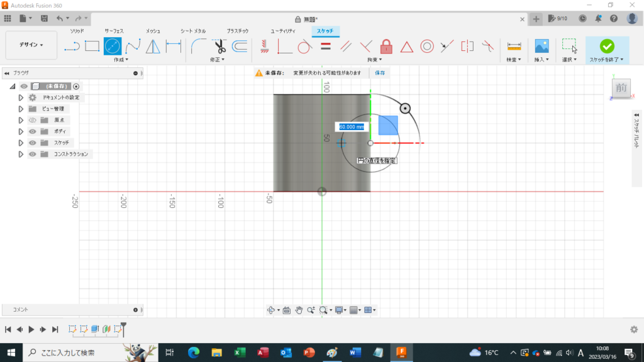Image resolution: width=644 pixels, height=362 pixels.
Task: Open Microsoft Edge from the taskbar
Action: (x=194, y=353)
